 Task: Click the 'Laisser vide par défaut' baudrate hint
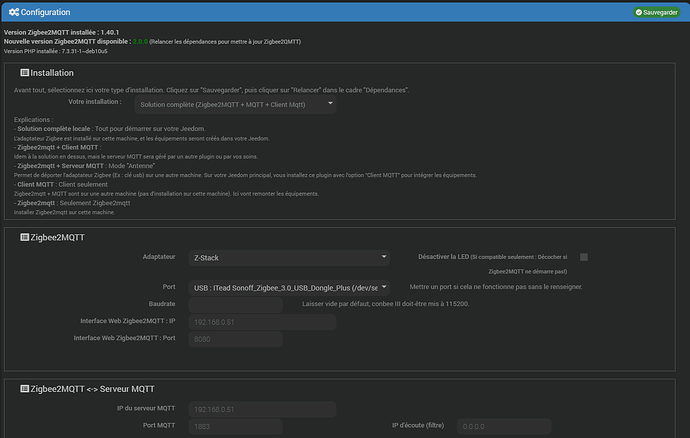(385, 304)
